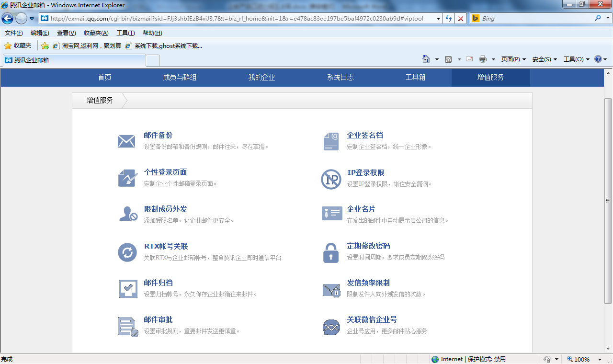Image resolution: width=613 pixels, height=364 pixels.
Task: Click the 邮件归档 checkmark icon
Action: pos(128,289)
